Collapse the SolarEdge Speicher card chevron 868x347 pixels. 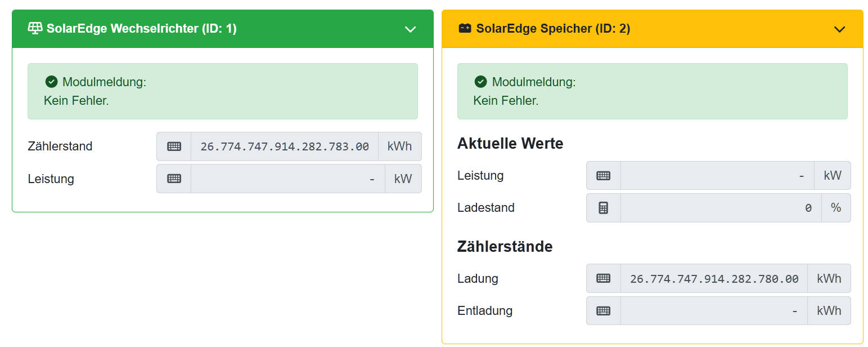(x=839, y=29)
